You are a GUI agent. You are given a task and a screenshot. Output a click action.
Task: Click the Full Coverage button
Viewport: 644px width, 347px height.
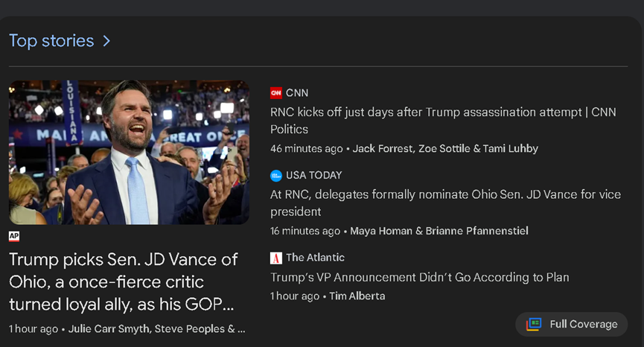(x=571, y=325)
